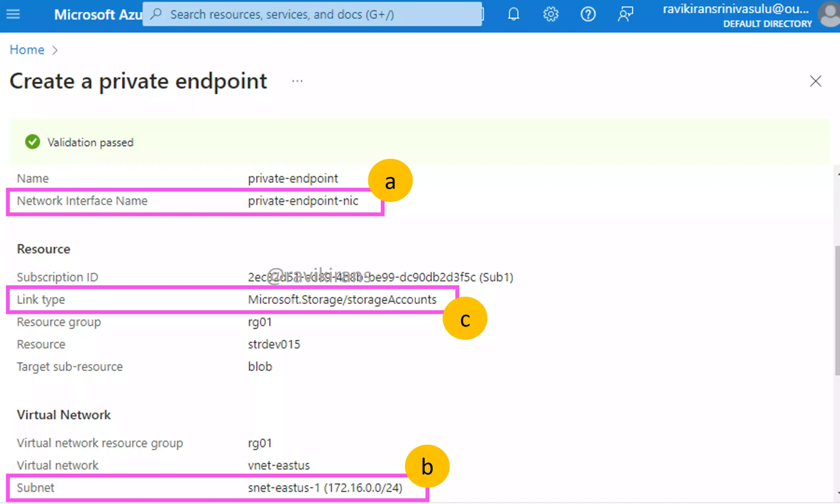Click the Microsoft Azure logo text
This screenshot has height=504, width=840.
(x=98, y=15)
